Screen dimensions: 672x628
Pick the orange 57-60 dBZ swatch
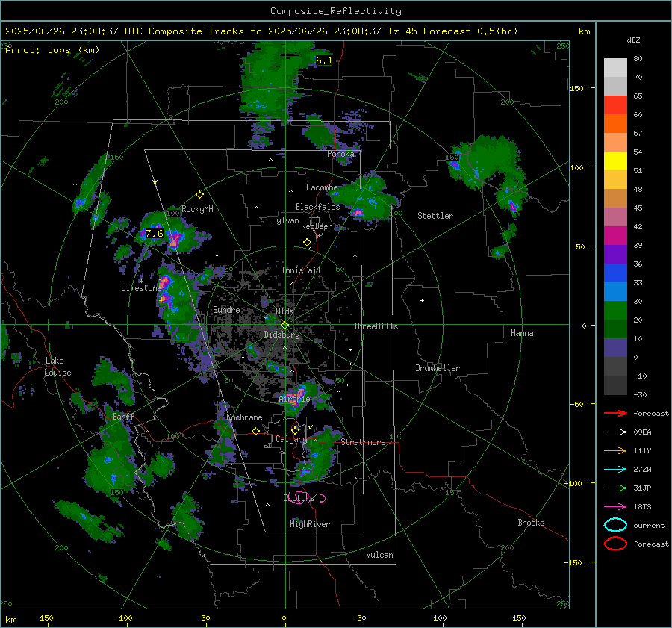click(615, 124)
